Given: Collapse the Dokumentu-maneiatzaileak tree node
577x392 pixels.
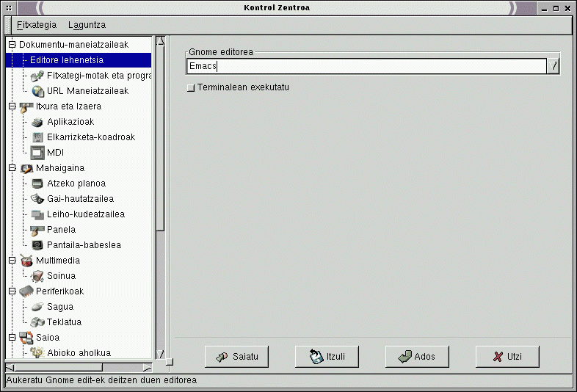Looking at the screenshot, I should tap(12, 45).
